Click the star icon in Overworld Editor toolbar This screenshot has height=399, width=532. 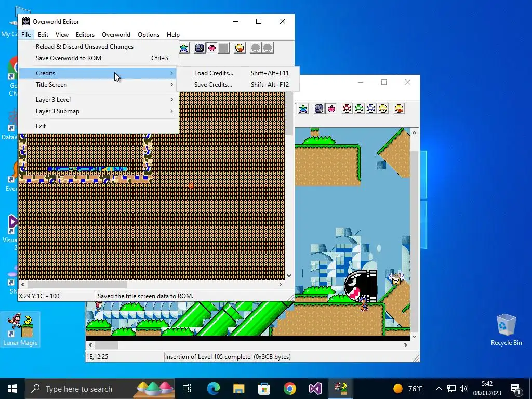pyautogui.click(x=183, y=48)
